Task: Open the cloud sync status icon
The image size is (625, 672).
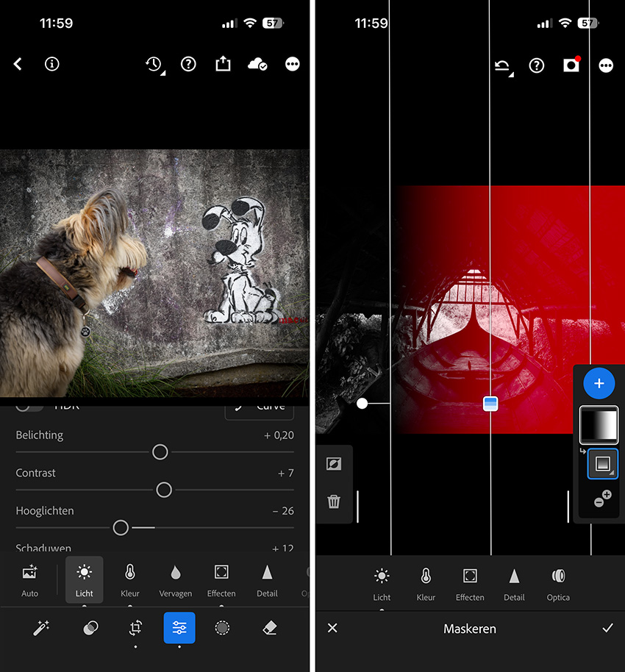Action: click(257, 65)
